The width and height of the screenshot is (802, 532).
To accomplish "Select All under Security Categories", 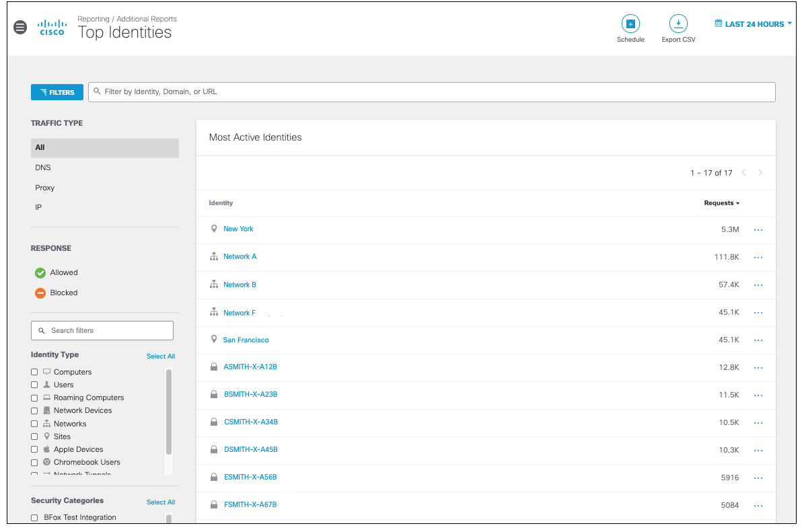I will click(161, 502).
